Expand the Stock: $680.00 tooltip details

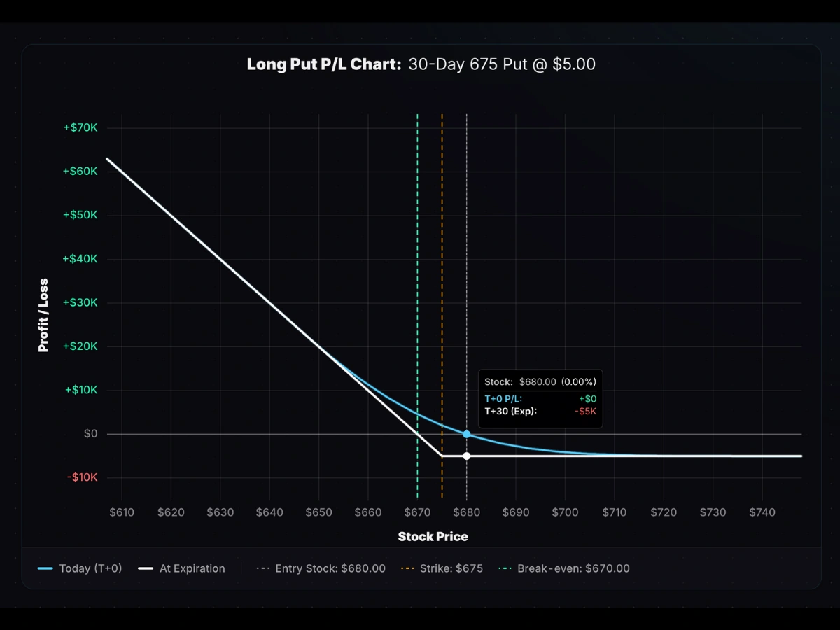pos(540,381)
